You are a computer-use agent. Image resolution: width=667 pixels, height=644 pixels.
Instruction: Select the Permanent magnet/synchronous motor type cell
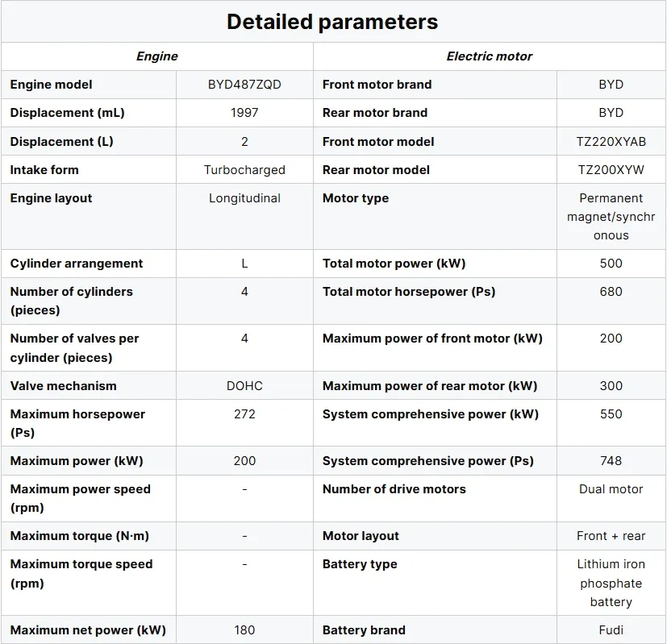click(611, 217)
